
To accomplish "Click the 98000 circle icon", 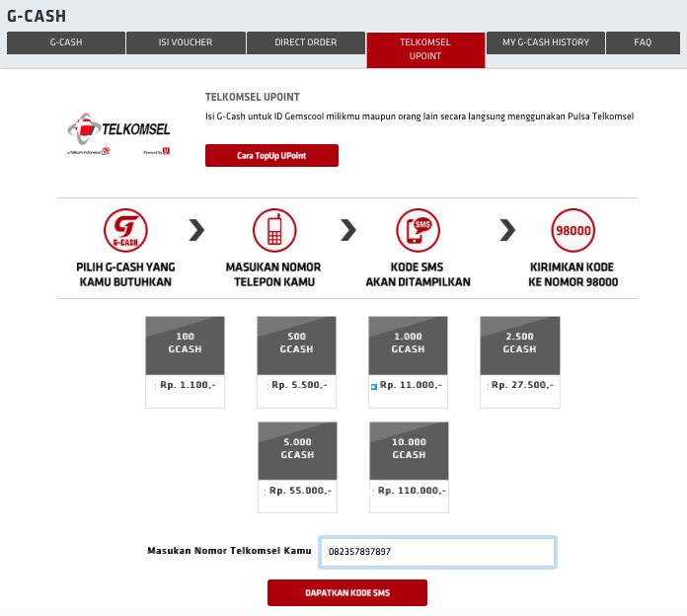I will (x=573, y=230).
